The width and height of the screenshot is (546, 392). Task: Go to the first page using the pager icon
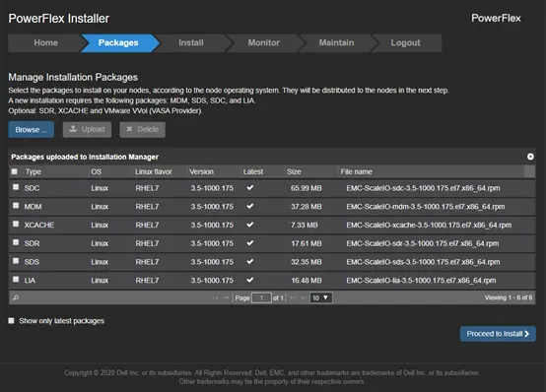(x=216, y=297)
